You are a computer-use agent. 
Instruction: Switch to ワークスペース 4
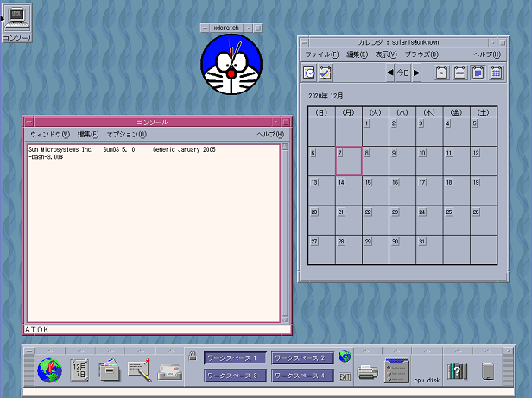coord(302,376)
